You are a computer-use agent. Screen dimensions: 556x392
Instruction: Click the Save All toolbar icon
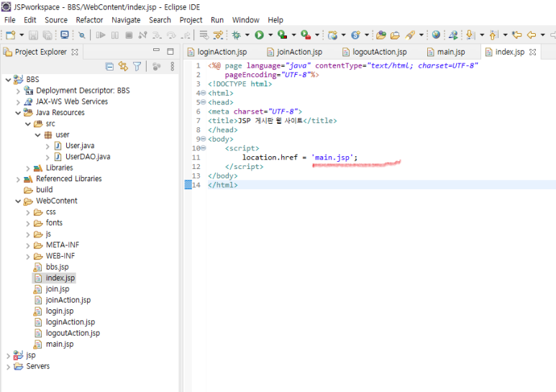click(x=47, y=35)
